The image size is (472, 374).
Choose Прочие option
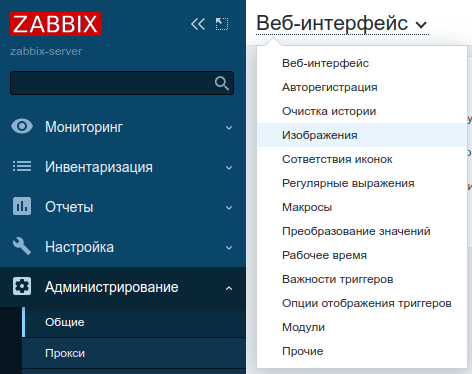pyautogui.click(x=362, y=351)
